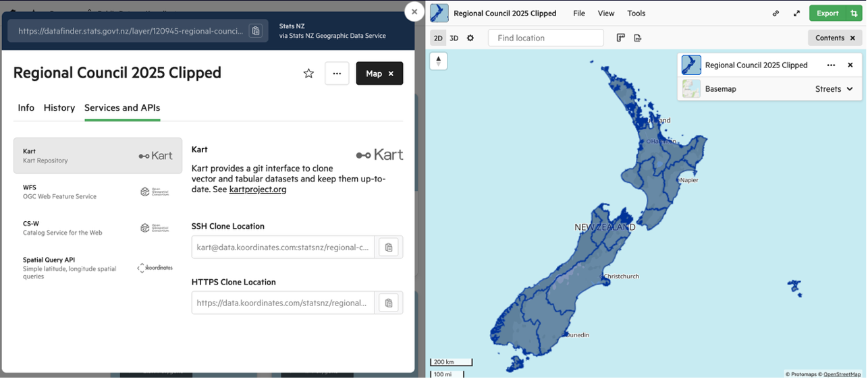The width and height of the screenshot is (868, 381).
Task: Open layer options for Regional Council 2025 Clipped
Action: 831,65
